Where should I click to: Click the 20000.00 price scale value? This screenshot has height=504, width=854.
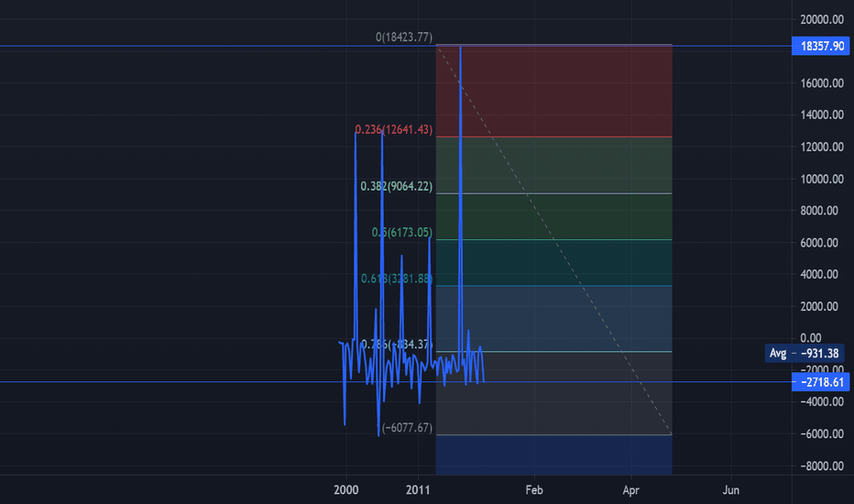click(822, 19)
